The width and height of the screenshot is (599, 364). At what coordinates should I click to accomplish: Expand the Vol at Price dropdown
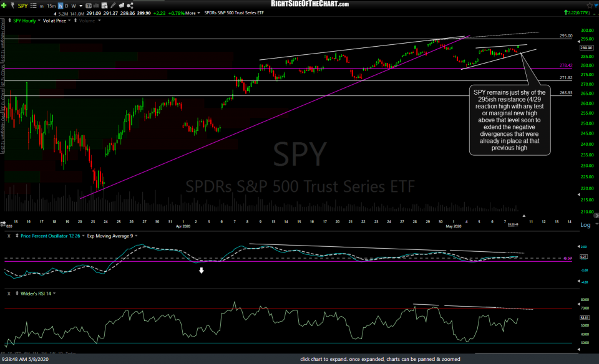(69, 20)
